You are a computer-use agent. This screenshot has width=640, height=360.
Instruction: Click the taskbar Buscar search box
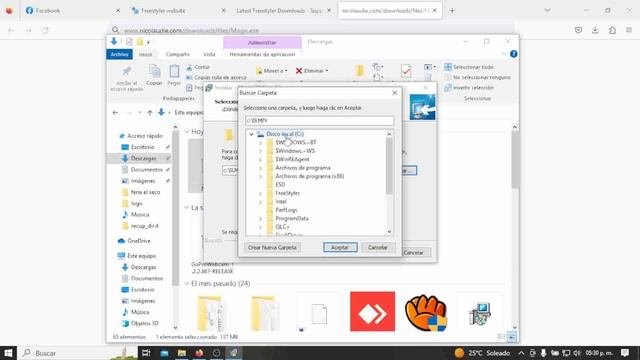click(78, 353)
